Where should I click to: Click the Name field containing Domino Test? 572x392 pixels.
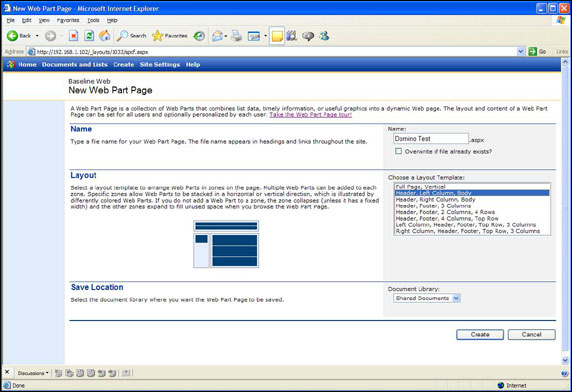(x=431, y=139)
